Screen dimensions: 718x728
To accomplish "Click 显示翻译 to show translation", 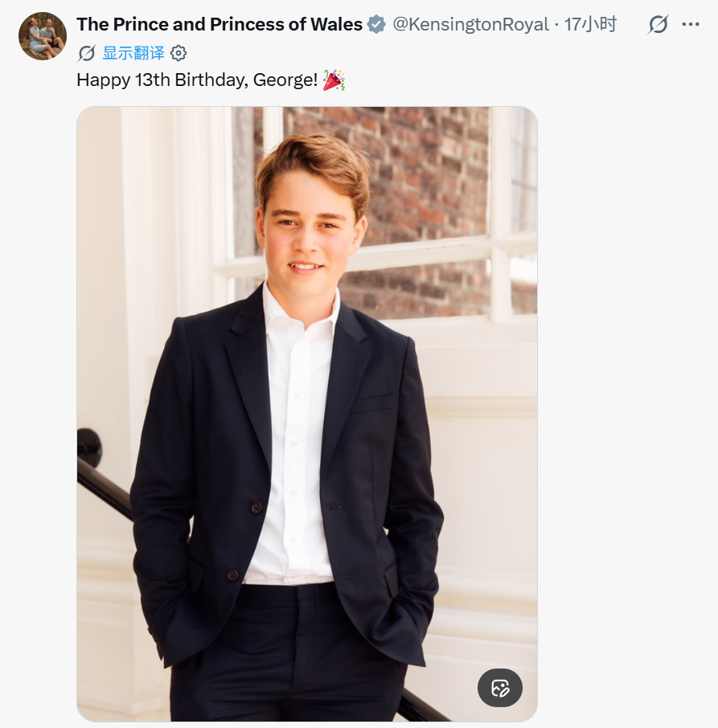I will pyautogui.click(x=133, y=53).
